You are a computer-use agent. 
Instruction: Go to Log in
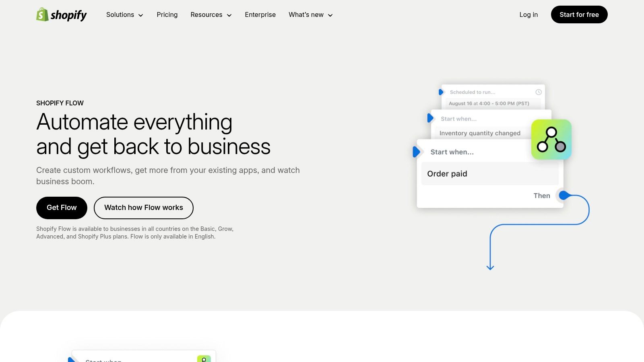528,15
